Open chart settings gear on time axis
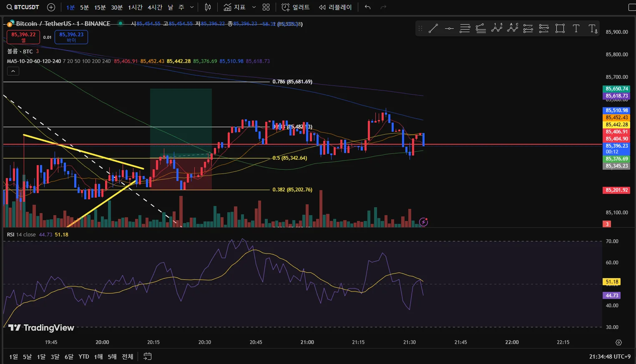The height and width of the screenshot is (364, 636). (618, 342)
